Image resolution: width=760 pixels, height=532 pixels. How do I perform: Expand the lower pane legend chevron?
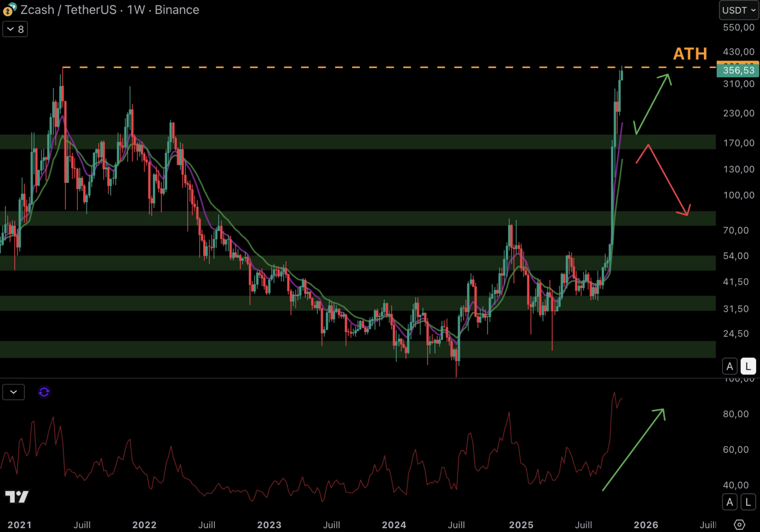point(14,392)
